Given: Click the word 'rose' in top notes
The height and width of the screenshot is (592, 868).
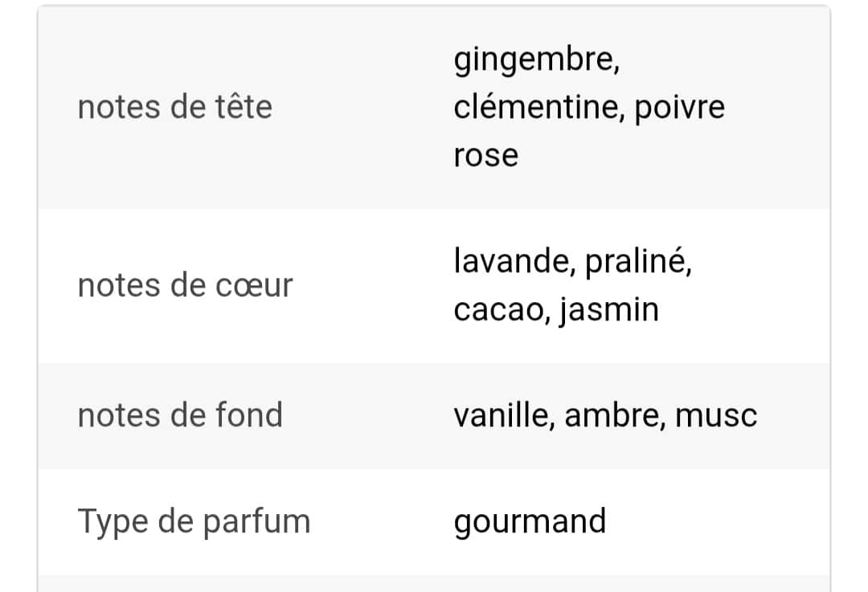Looking at the screenshot, I should click(x=485, y=157).
